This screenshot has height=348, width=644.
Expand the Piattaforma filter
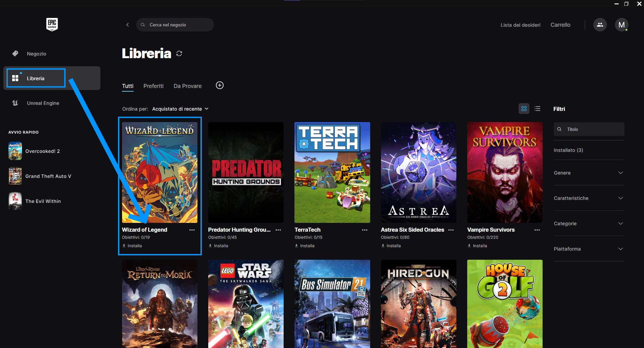pos(588,249)
